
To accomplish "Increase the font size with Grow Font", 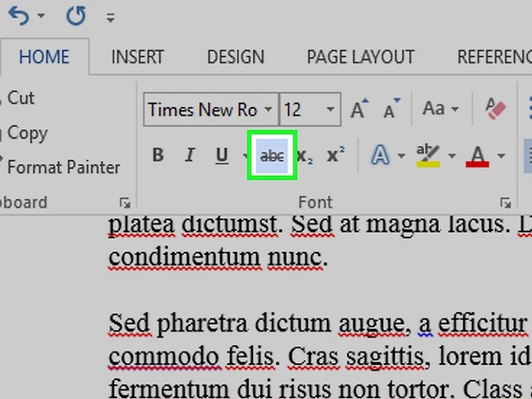I will point(359,110).
